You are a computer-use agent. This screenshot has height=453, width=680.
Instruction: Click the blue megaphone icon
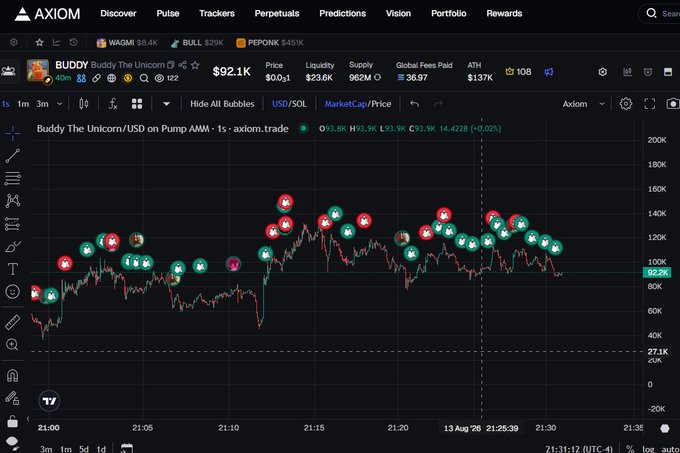tap(549, 72)
